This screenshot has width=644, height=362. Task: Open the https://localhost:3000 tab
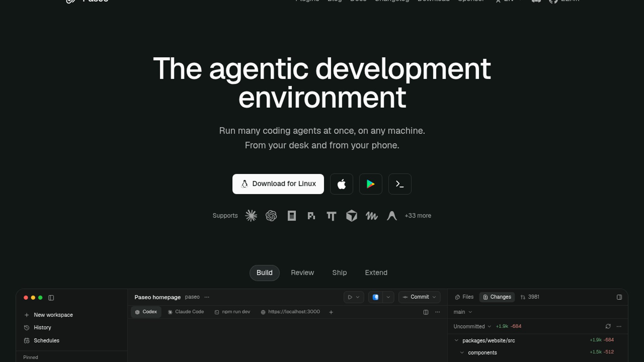coord(290,312)
